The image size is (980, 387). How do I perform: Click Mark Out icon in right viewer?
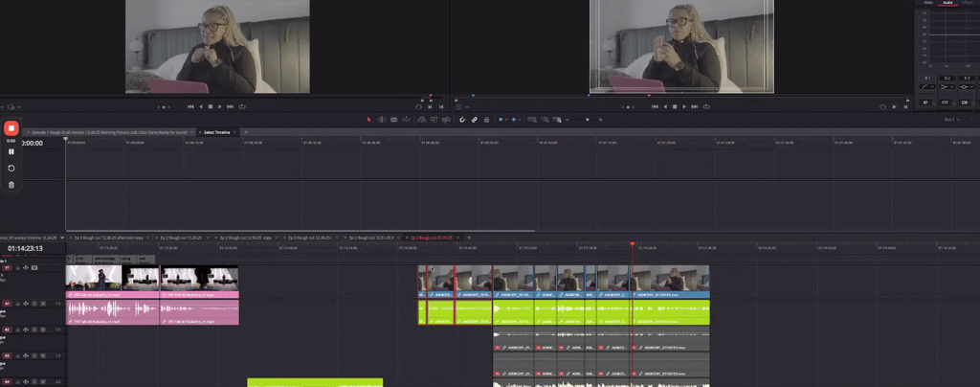click(x=905, y=107)
